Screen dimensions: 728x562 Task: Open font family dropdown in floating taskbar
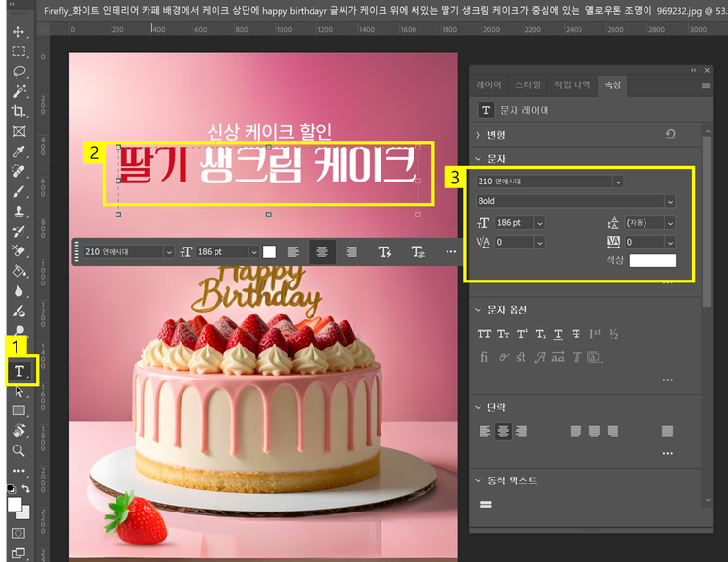(169, 252)
